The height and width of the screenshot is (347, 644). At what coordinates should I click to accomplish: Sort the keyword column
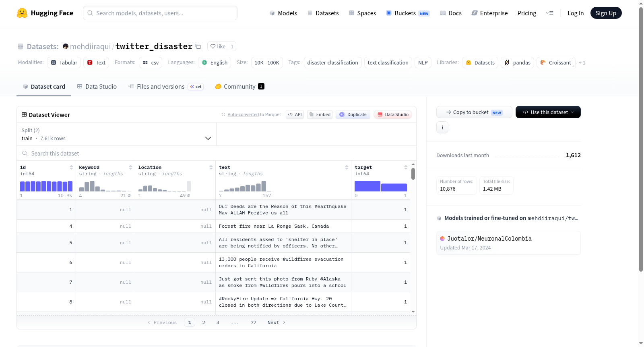coord(130,167)
